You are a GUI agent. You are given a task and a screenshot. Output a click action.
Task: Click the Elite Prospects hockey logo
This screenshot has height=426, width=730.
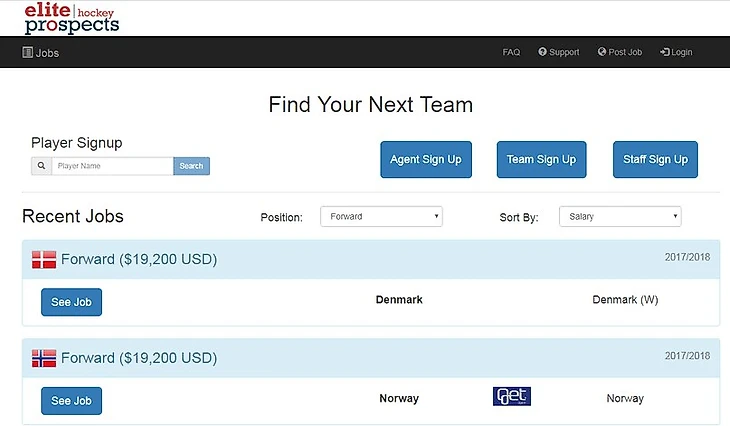(x=72, y=18)
